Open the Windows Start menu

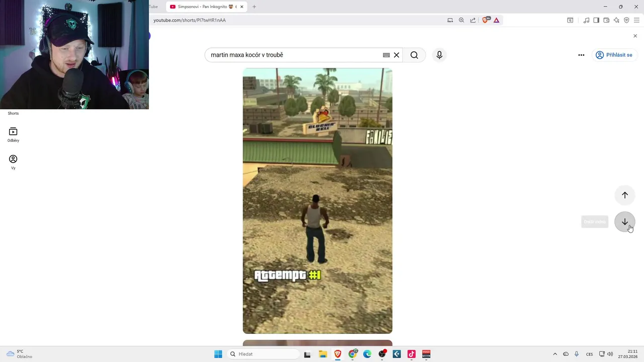[x=218, y=354]
